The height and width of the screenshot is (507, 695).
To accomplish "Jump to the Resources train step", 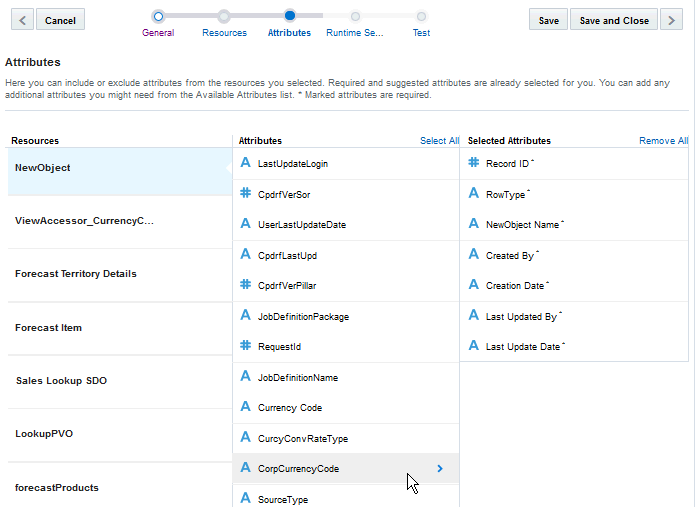I will coord(224,16).
